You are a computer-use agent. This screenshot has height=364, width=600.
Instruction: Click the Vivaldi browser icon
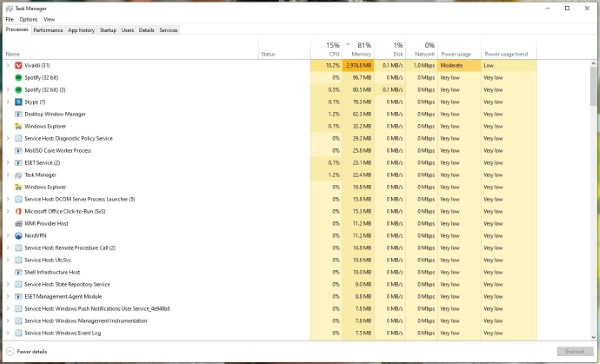18,65
